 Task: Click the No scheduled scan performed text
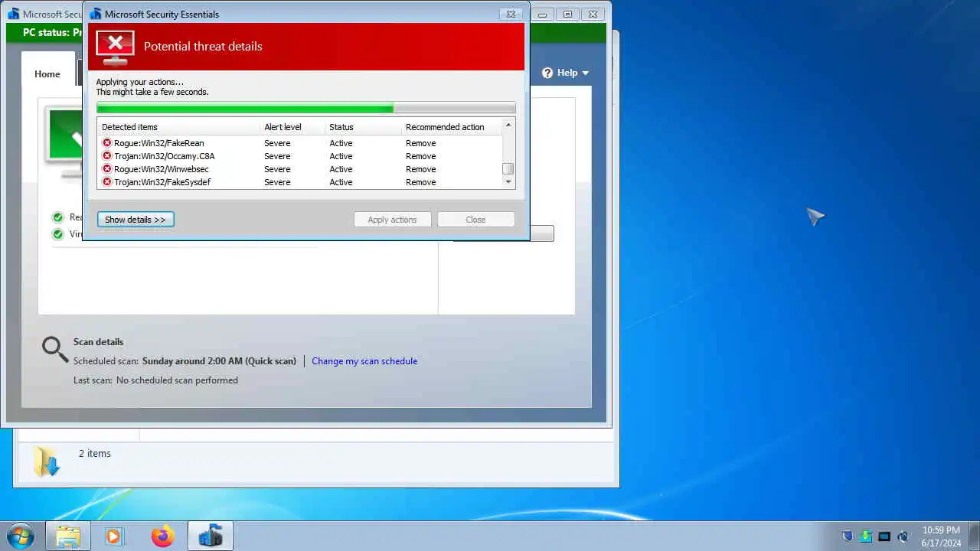point(177,380)
